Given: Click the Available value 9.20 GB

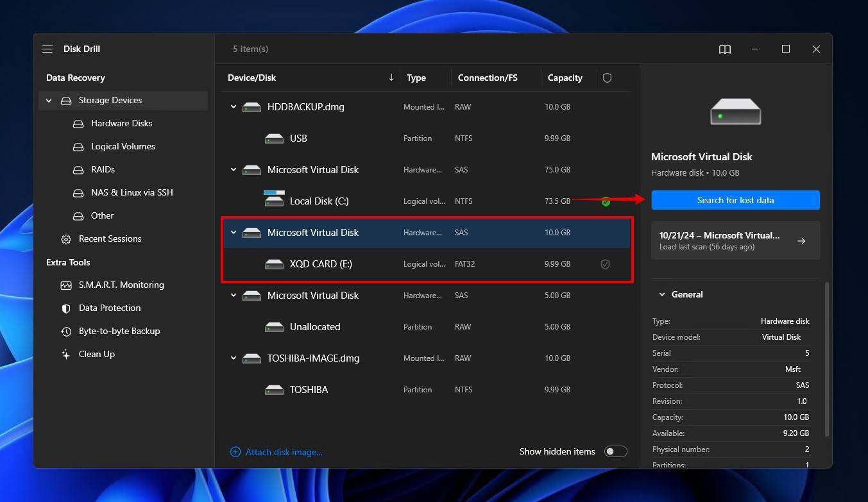Looking at the screenshot, I should (x=795, y=433).
